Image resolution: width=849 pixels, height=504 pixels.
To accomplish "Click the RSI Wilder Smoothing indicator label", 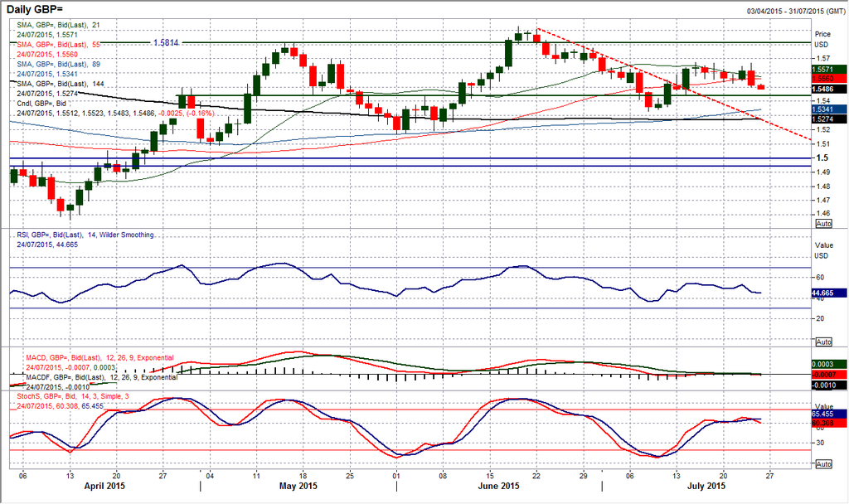I will coord(85,235).
